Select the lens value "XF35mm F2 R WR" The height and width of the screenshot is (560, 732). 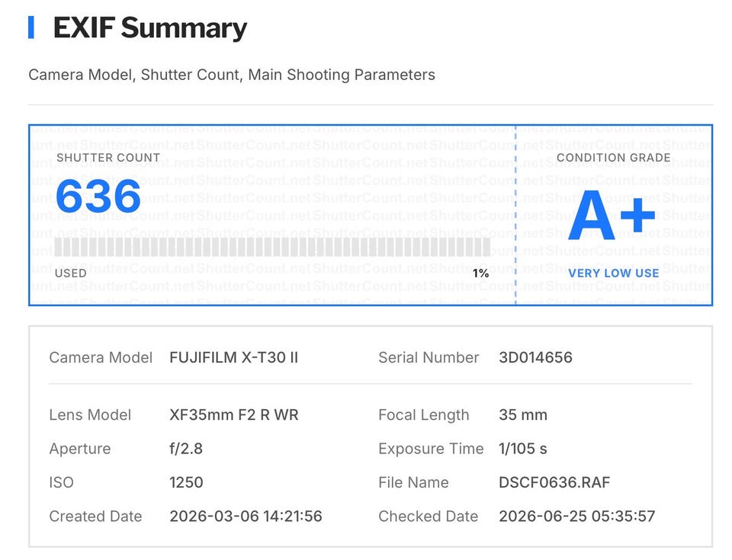point(234,415)
